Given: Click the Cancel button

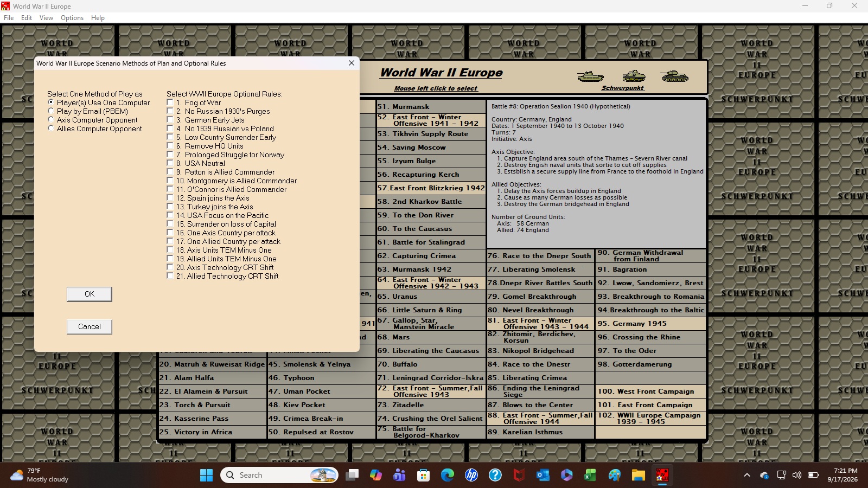Looking at the screenshot, I should [90, 326].
